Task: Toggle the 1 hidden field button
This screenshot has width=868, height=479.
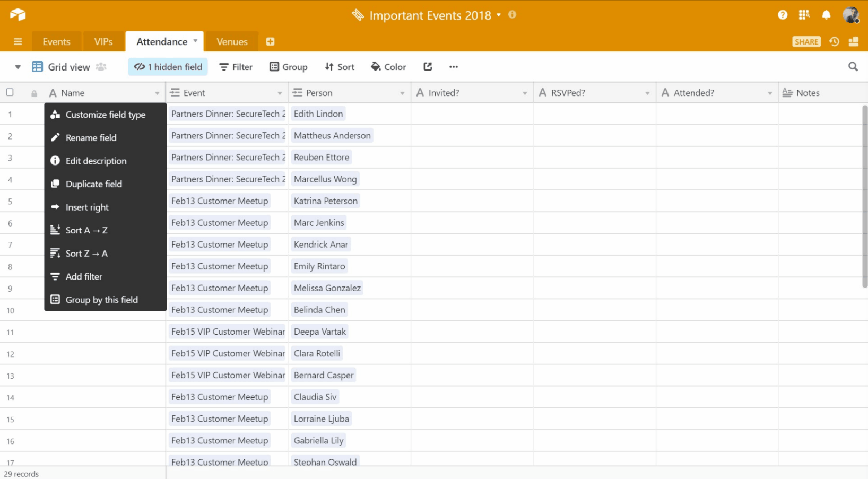Action: point(168,67)
